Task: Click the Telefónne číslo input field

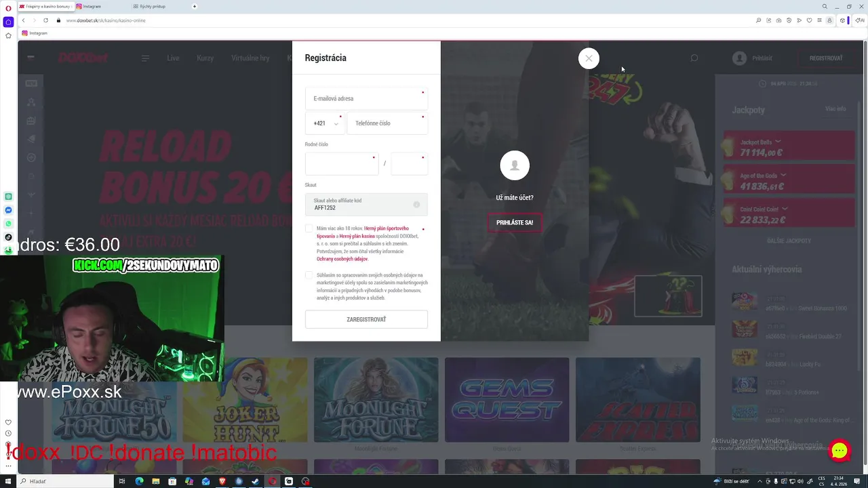Action: (x=387, y=123)
